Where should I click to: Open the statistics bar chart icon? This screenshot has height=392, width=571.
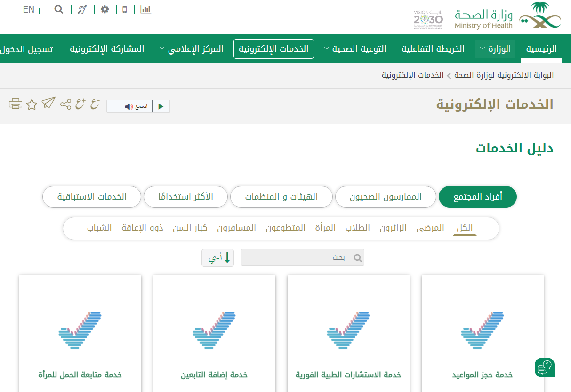(146, 9)
